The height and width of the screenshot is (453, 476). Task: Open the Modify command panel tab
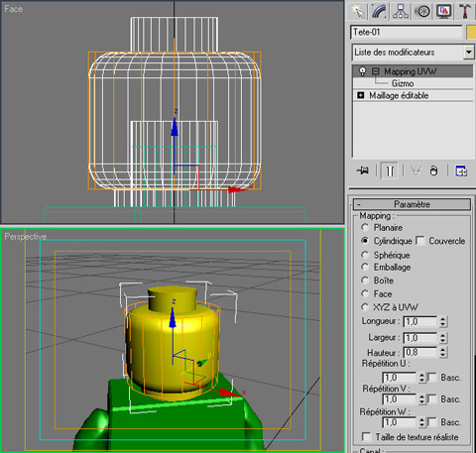click(x=379, y=12)
